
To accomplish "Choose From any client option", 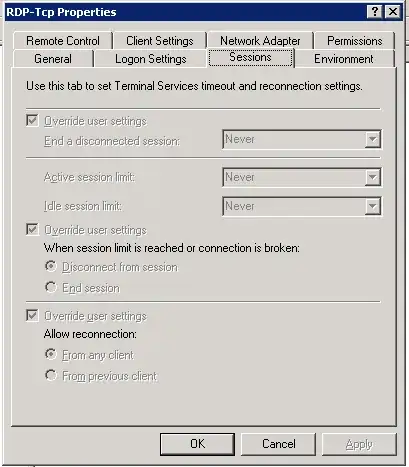I will click(51, 354).
